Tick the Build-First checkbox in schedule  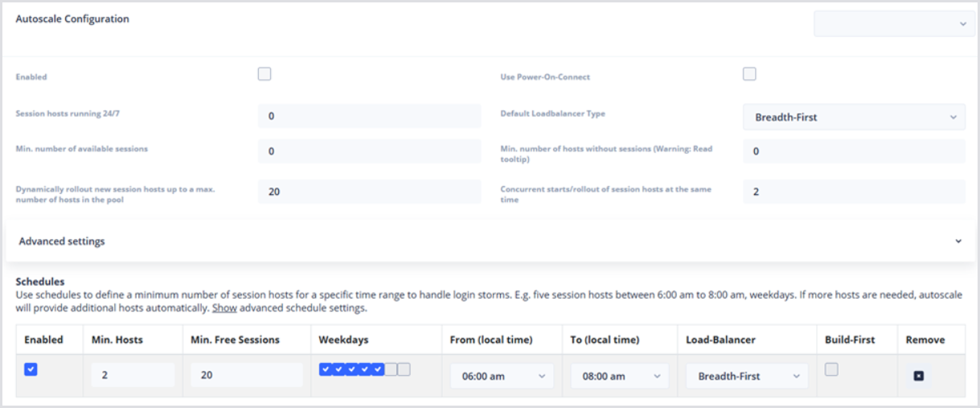click(831, 369)
